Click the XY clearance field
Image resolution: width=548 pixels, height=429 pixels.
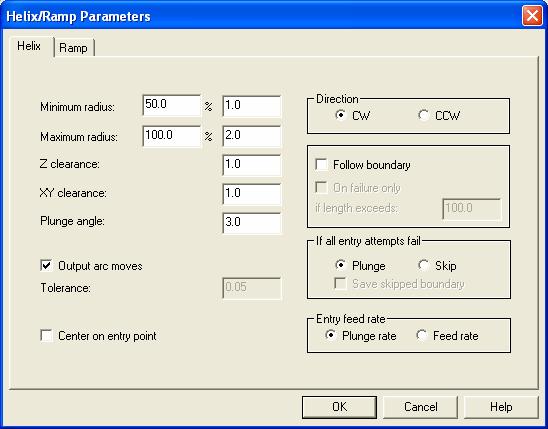[x=252, y=194]
